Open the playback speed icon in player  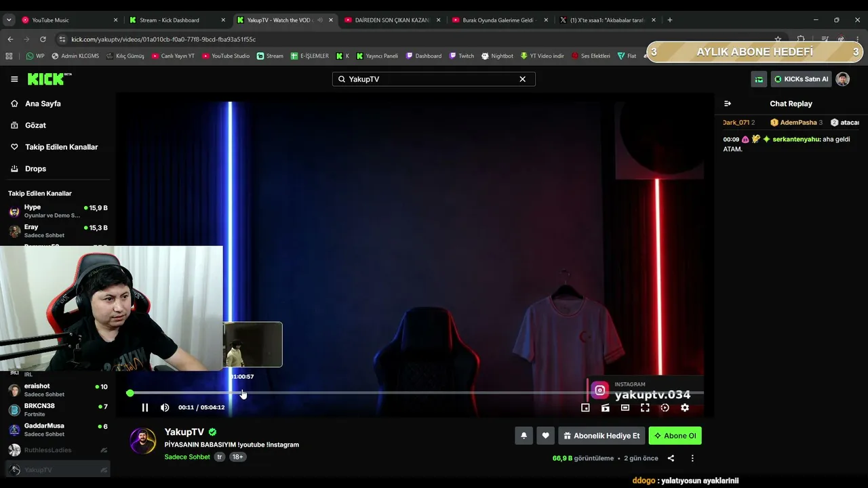coord(665,407)
